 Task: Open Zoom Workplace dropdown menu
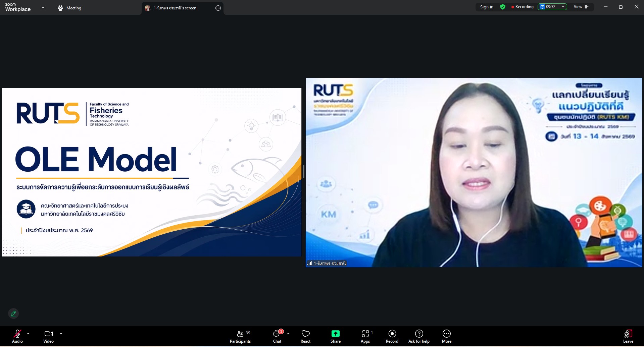tap(43, 7)
